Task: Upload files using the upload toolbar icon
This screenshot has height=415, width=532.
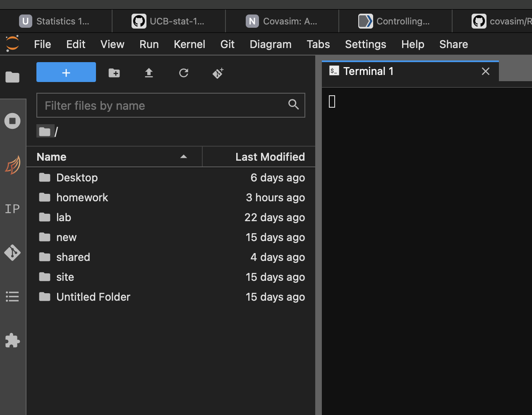Action: click(x=149, y=73)
